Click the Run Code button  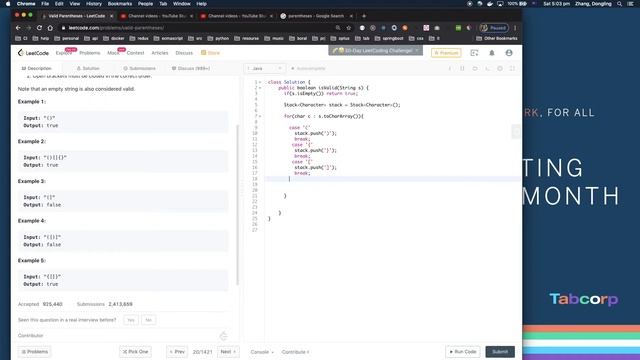[x=463, y=352]
